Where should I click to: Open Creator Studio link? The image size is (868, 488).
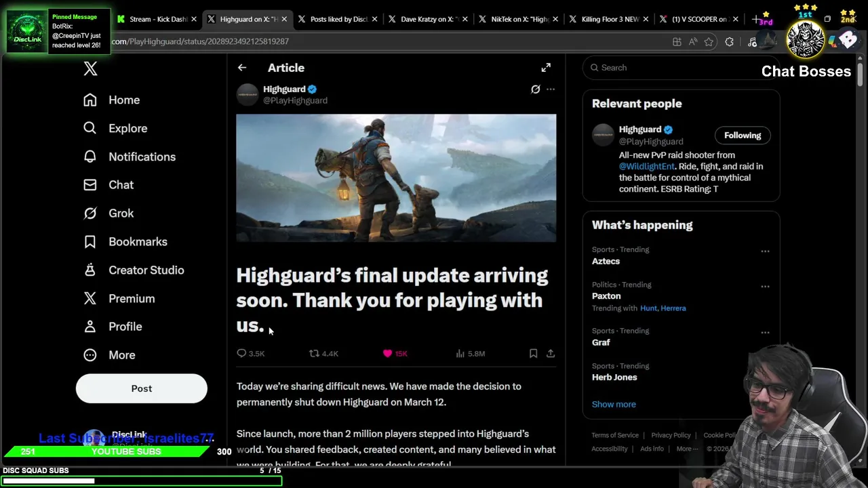(146, 270)
